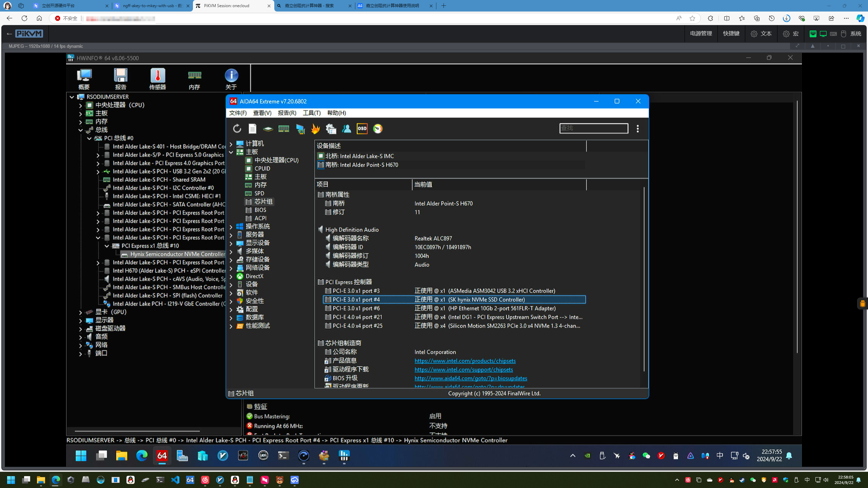Select the PCI-E 3.0 x1 port #6 row
The image size is (868, 488).
tap(454, 308)
